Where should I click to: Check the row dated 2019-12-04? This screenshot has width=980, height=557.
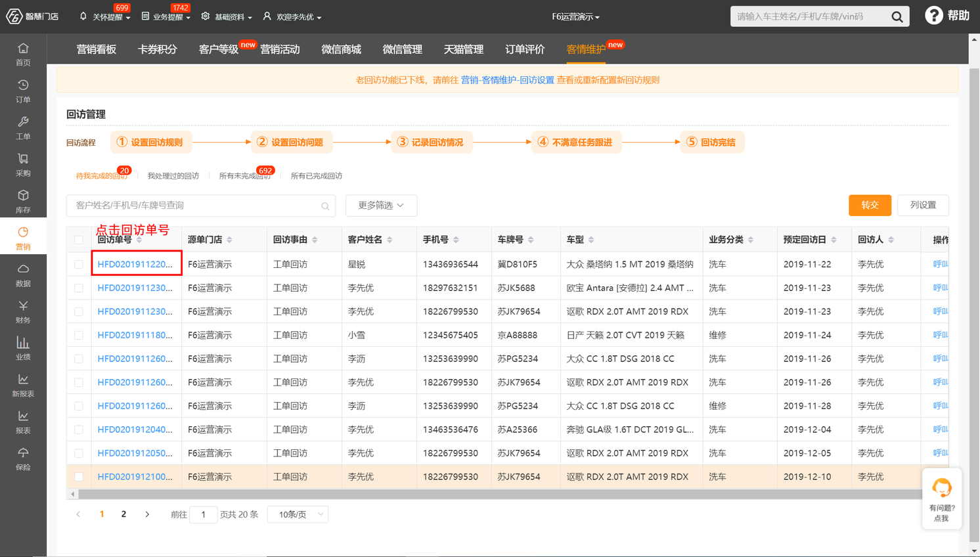click(79, 430)
